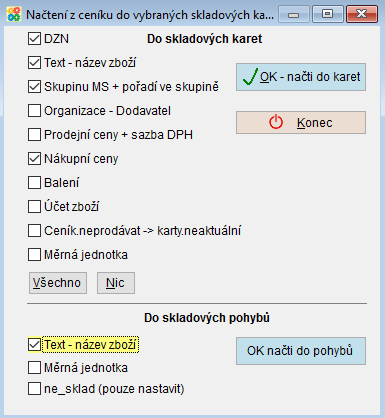Image resolution: width=385 pixels, height=418 pixels.
Task: Uncheck Skupinu MS + pořadí ve skupině
Action: pos(34,87)
